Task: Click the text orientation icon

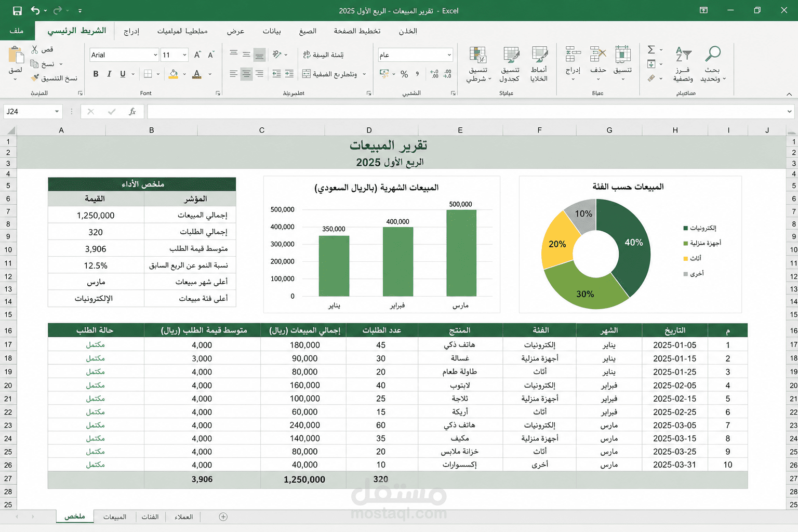Action: click(x=277, y=54)
